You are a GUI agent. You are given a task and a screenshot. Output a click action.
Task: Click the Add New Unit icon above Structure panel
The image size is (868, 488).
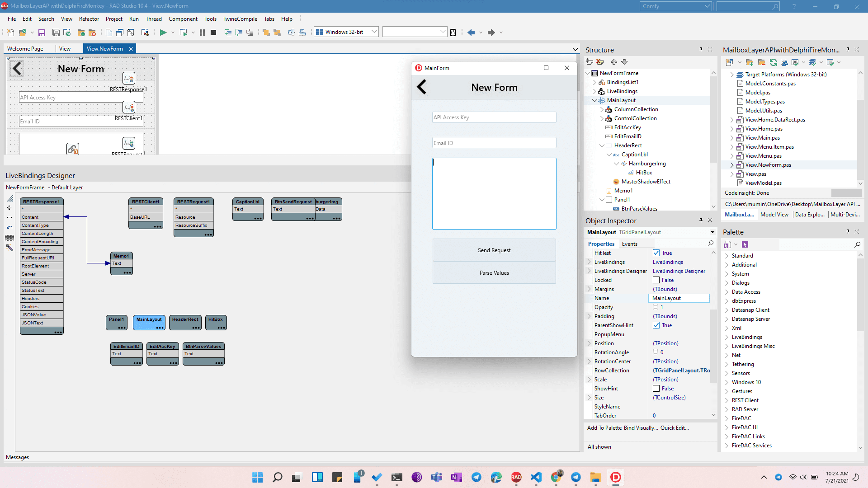point(590,62)
